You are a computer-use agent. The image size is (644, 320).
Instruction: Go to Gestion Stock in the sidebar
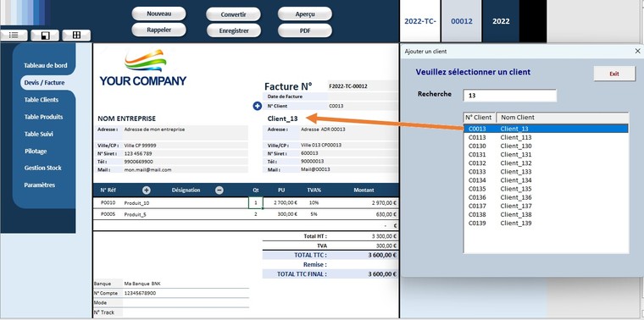click(x=42, y=168)
